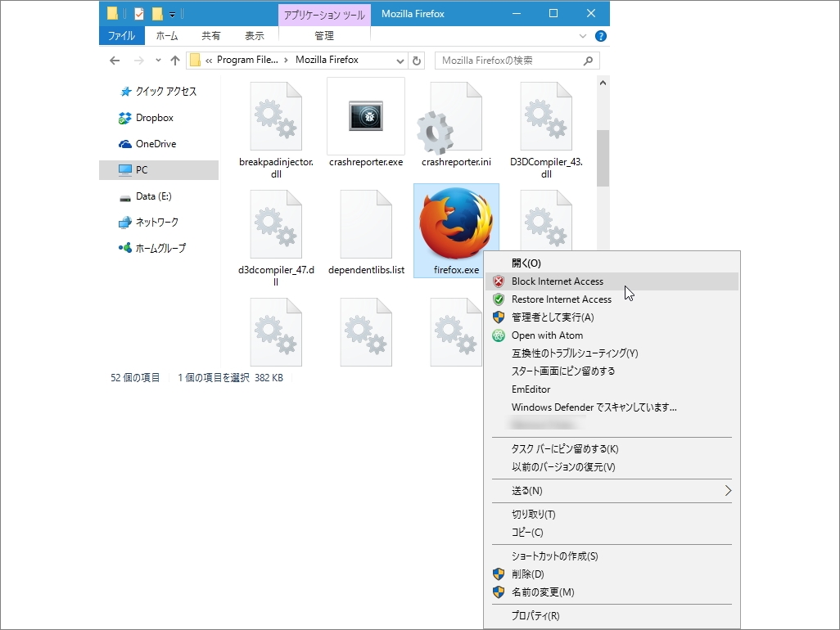Expand the 送る(N) submenu arrow
Image resolution: width=840 pixels, height=630 pixels.
pyautogui.click(x=728, y=491)
